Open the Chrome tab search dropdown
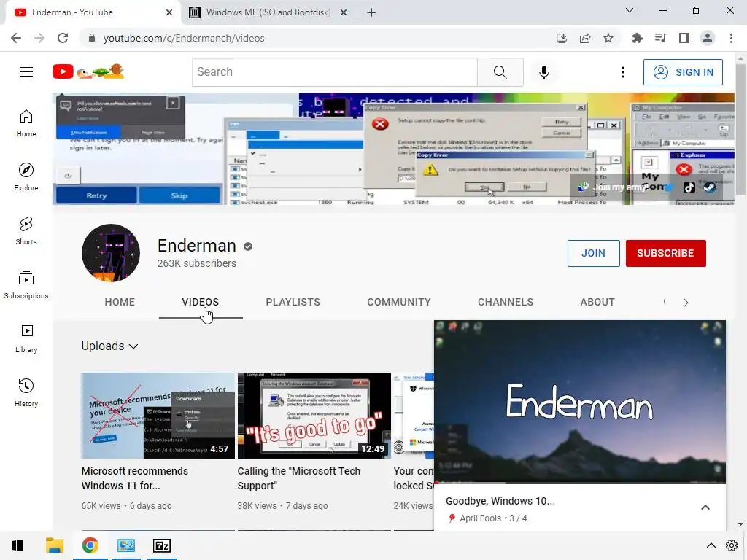Viewport: 747px width, 560px height. pos(630,10)
